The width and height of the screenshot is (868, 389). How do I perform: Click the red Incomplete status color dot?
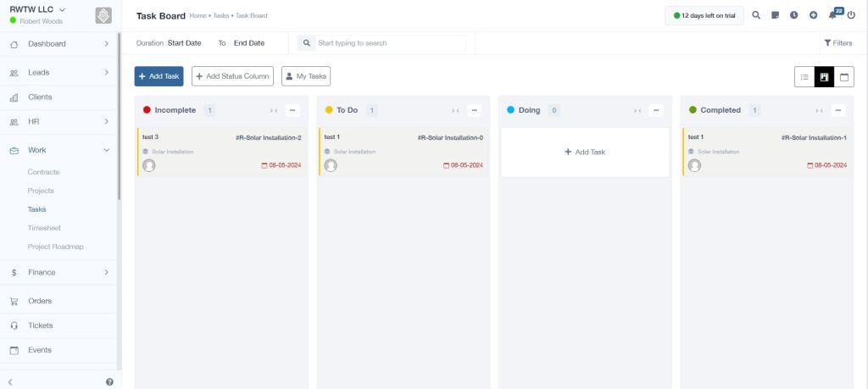point(147,110)
